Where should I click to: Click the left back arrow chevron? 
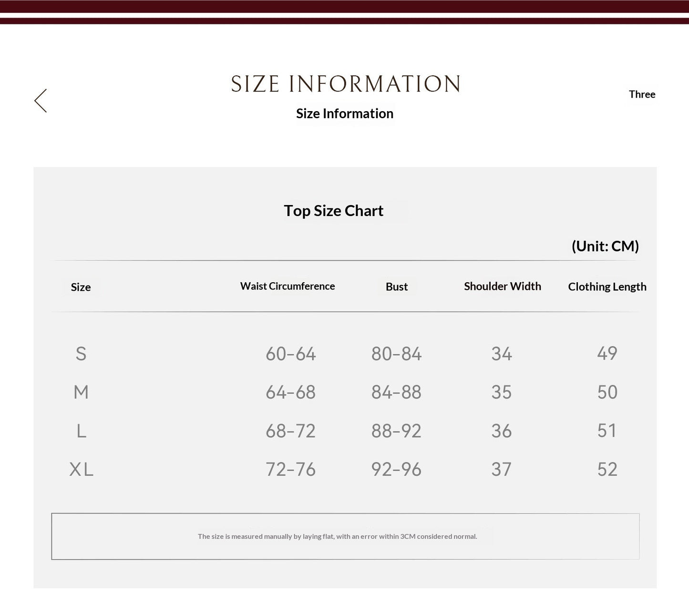41,101
